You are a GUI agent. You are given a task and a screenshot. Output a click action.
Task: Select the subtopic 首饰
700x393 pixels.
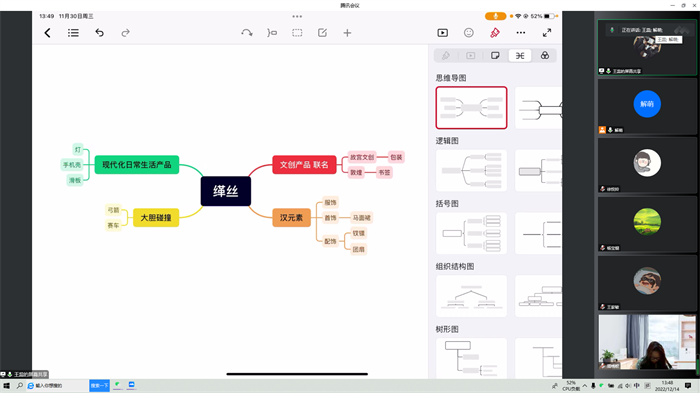[x=330, y=218]
